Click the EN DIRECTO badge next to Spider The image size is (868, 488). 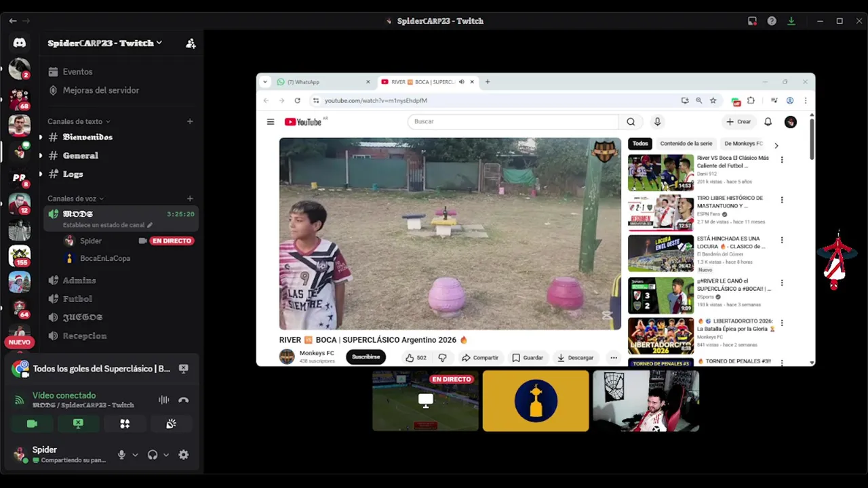172,241
